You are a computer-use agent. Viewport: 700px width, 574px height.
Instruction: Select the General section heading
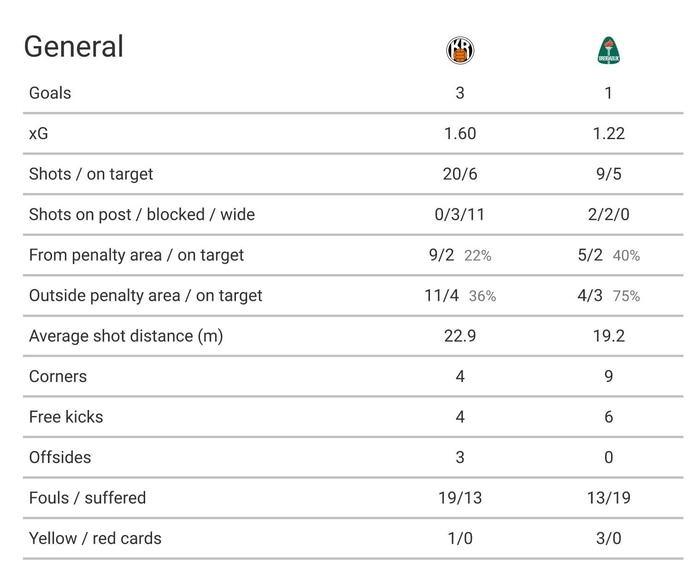(x=74, y=46)
